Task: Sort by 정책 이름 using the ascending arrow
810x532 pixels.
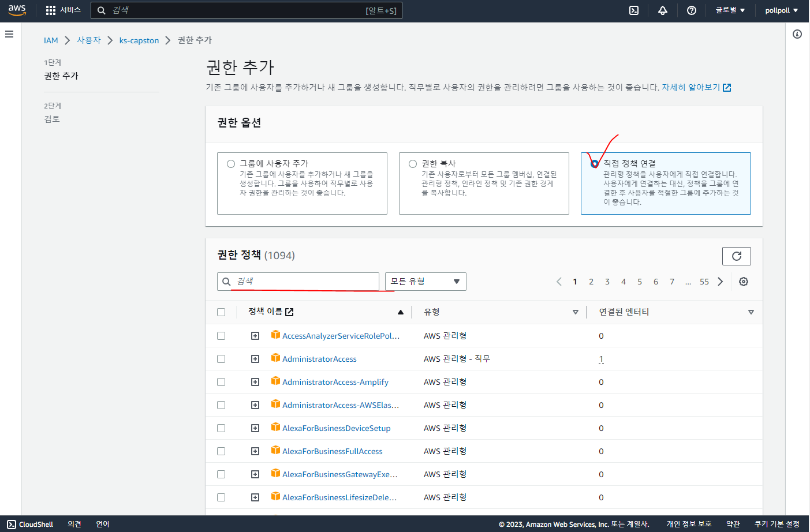Action: tap(401, 312)
